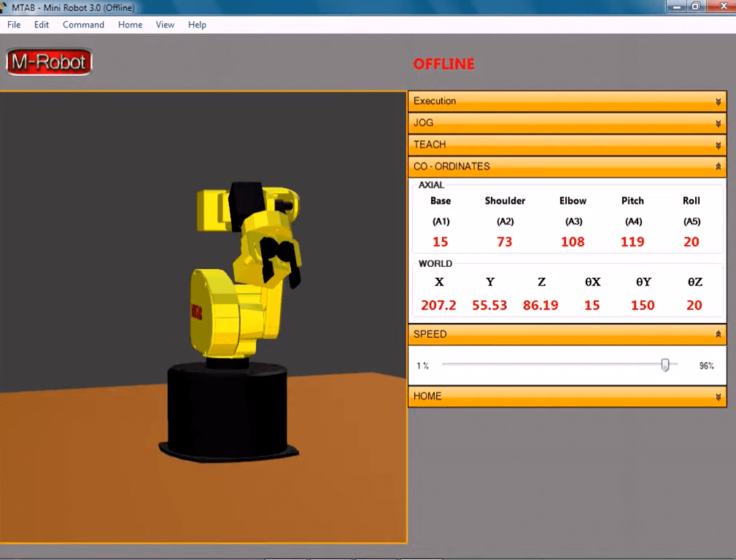
Task: Click the OFFLINE status text
Action: (x=444, y=64)
